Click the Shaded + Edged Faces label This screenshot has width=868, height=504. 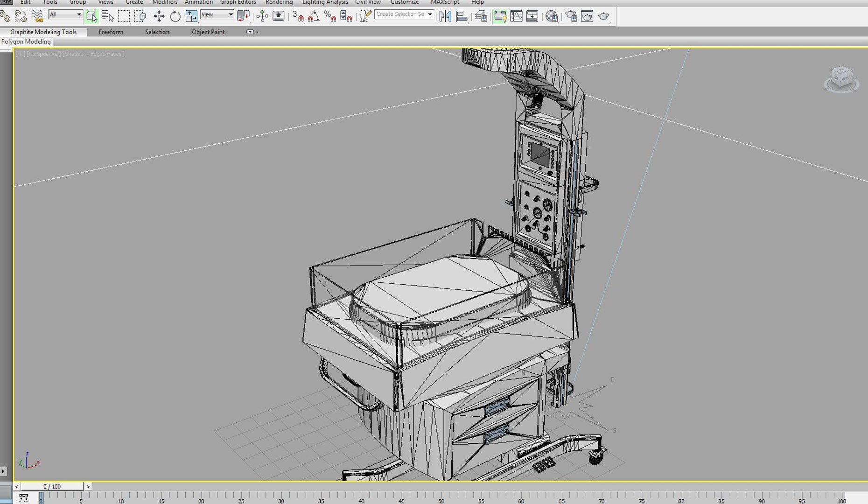pos(93,54)
